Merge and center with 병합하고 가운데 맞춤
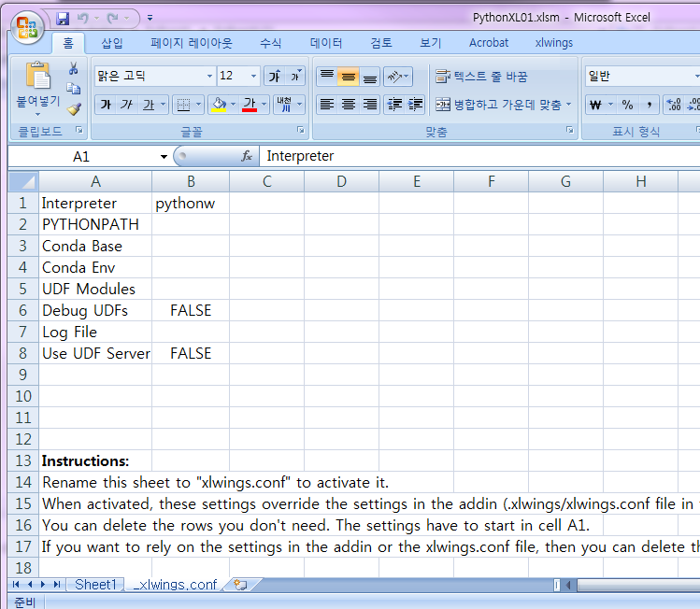The image size is (700, 609). pyautogui.click(x=499, y=105)
